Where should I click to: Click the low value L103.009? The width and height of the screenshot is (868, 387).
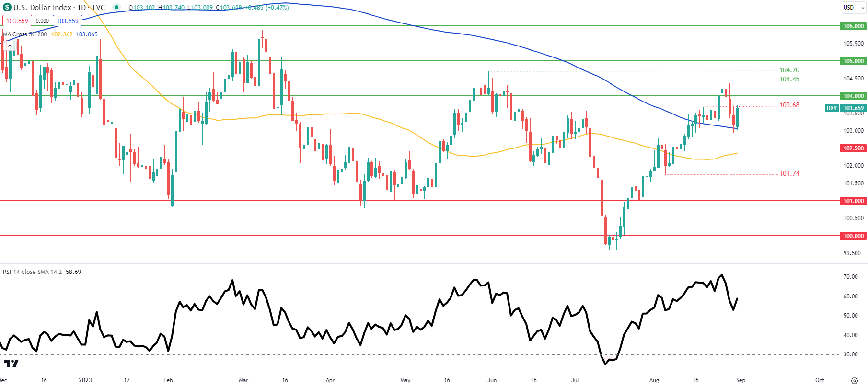click(200, 8)
